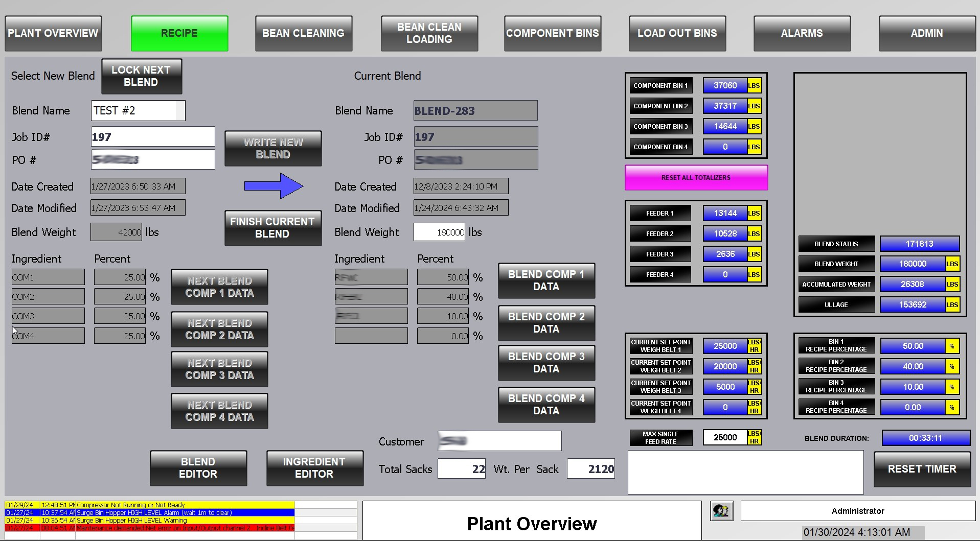This screenshot has height=541, width=980.
Task: Click the blue arrow between blend panels
Action: [274, 186]
